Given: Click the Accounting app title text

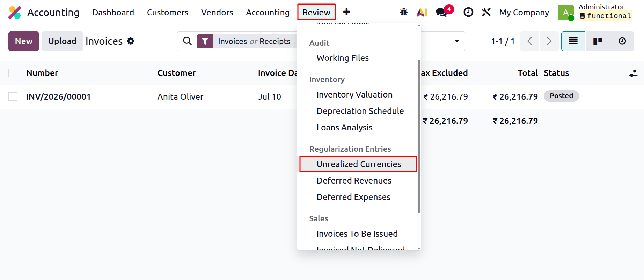Looking at the screenshot, I should coord(53,13).
